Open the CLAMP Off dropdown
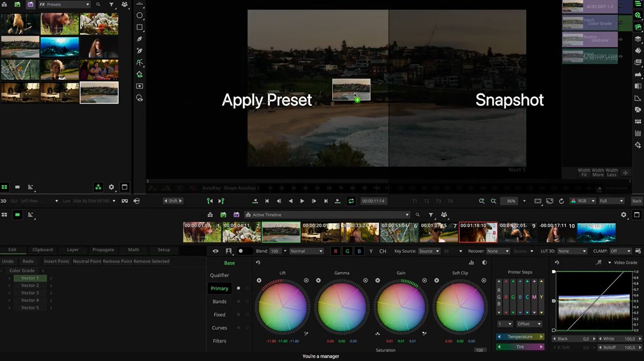The height and width of the screenshot is (361, 644). click(620, 251)
